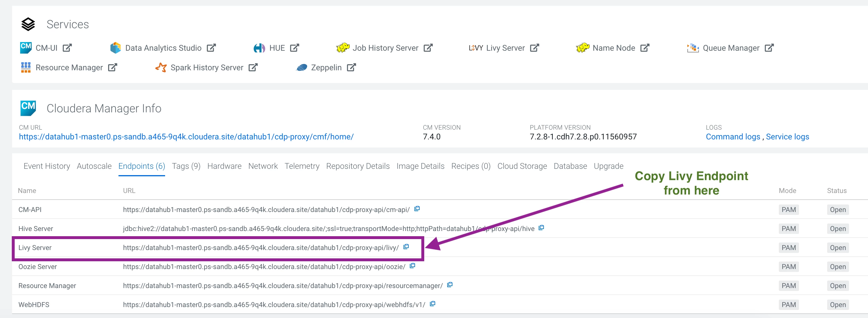The width and height of the screenshot is (868, 318).
Task: Open Job History Server external link icon
Action: pos(428,48)
